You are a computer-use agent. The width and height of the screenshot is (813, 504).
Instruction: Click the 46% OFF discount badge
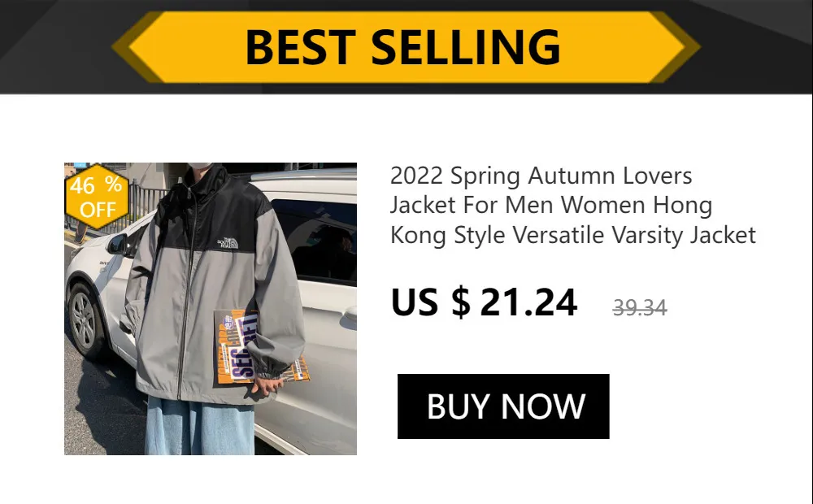pyautogui.click(x=97, y=197)
